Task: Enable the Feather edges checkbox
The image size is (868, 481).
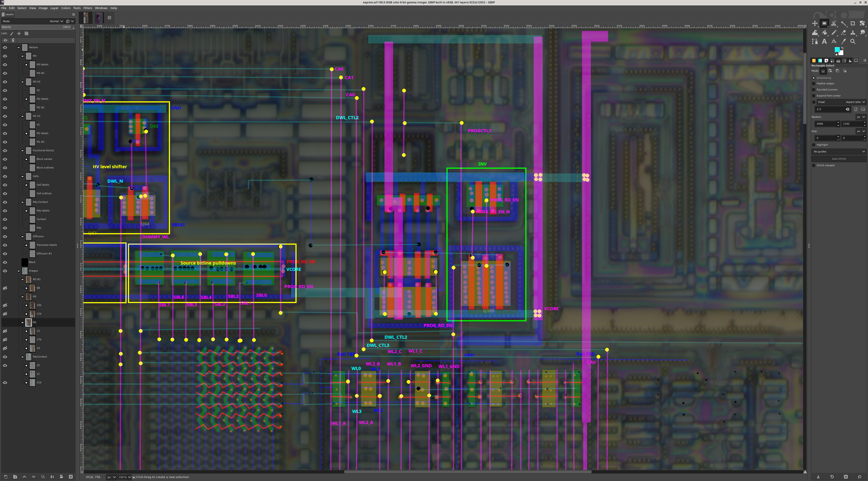Action: pos(814,84)
